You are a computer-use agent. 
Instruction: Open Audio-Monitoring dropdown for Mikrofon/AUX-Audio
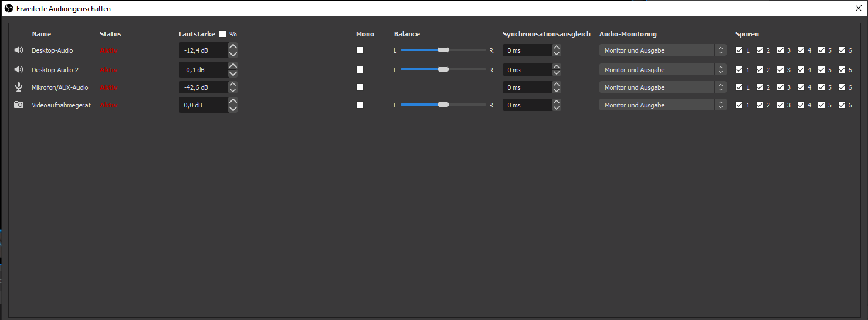(x=662, y=87)
